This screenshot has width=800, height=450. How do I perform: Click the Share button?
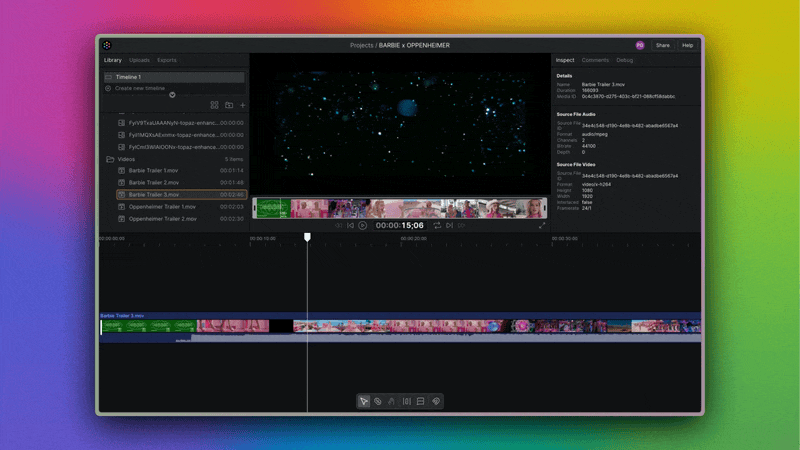[x=663, y=45]
